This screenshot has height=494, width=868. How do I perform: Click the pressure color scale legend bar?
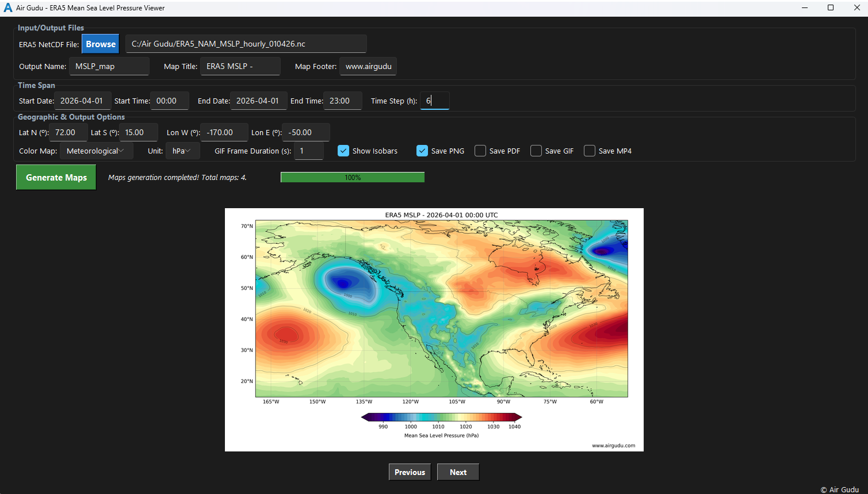(441, 418)
